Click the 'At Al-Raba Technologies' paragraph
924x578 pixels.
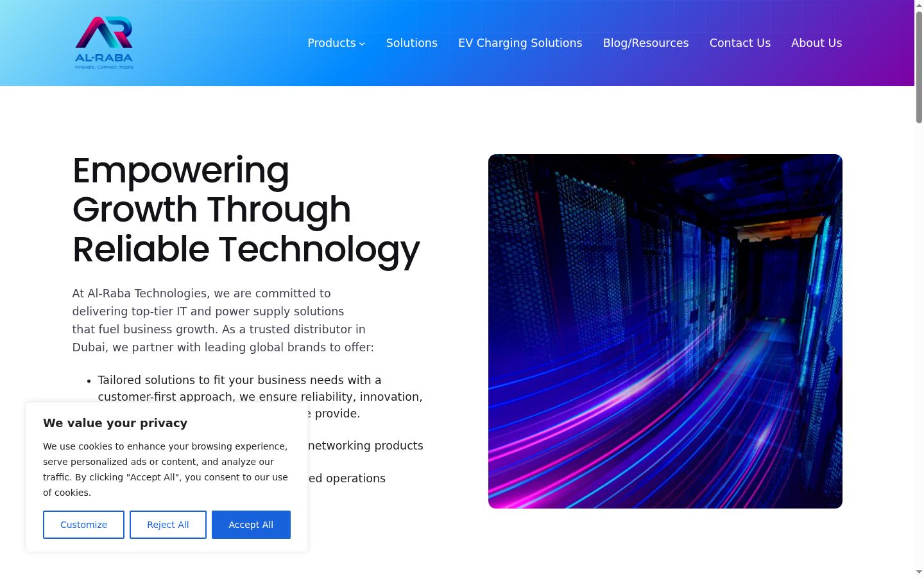223,320
